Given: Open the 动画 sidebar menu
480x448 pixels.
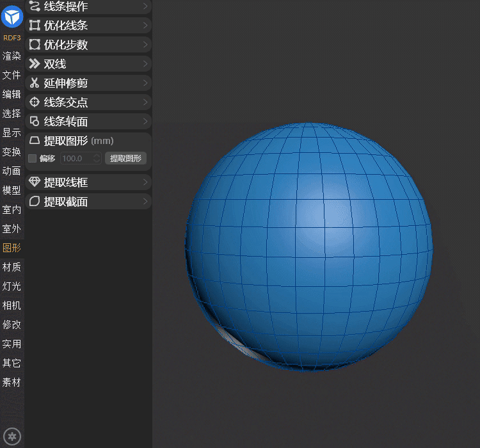Looking at the screenshot, I should pos(12,171).
